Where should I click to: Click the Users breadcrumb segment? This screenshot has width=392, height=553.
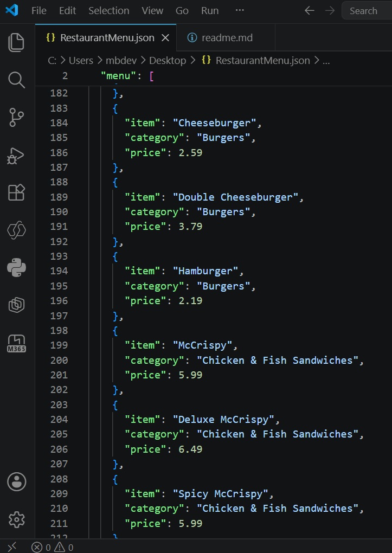(81, 60)
